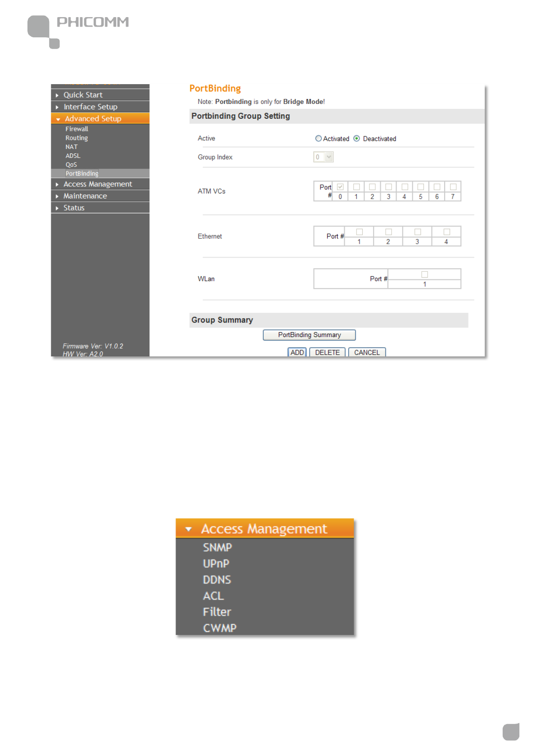Toggle ATM VCs port 3 checkbox
Viewport: 536px width, 756px height.
(388, 187)
